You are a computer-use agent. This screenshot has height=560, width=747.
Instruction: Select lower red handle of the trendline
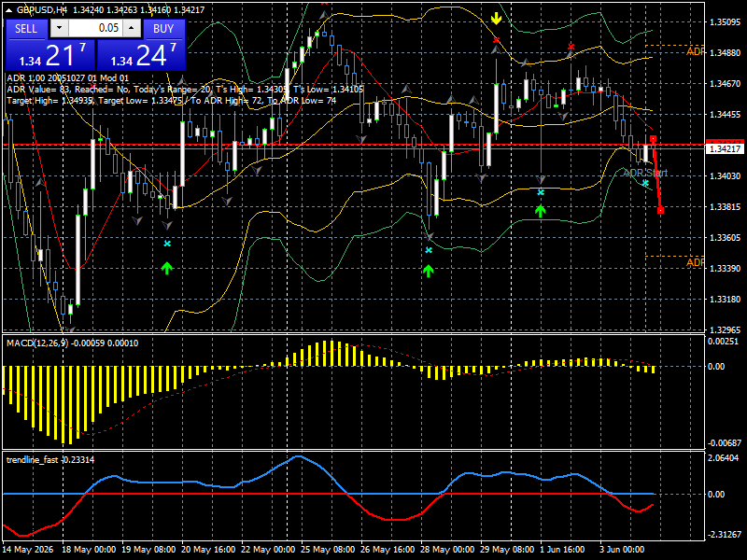point(660,210)
